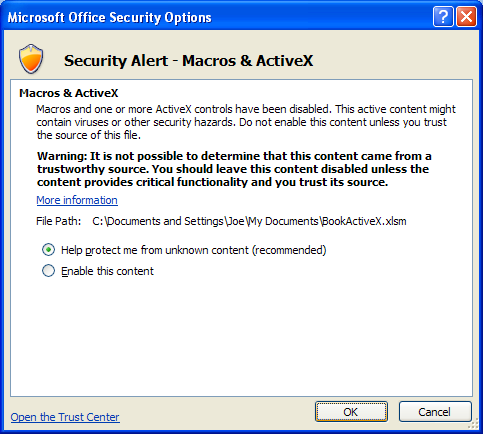Click the BookActiveX.xlsm file path text

point(249,221)
